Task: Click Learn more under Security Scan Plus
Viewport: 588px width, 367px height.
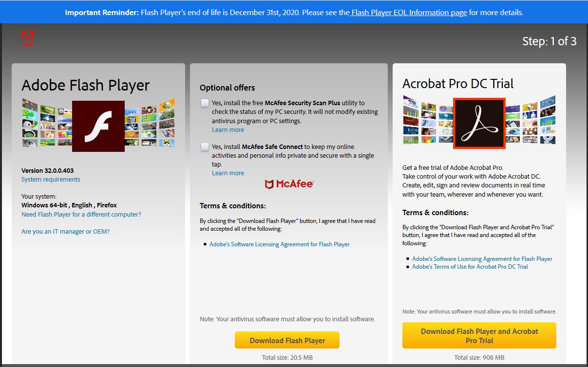Action: (x=228, y=129)
